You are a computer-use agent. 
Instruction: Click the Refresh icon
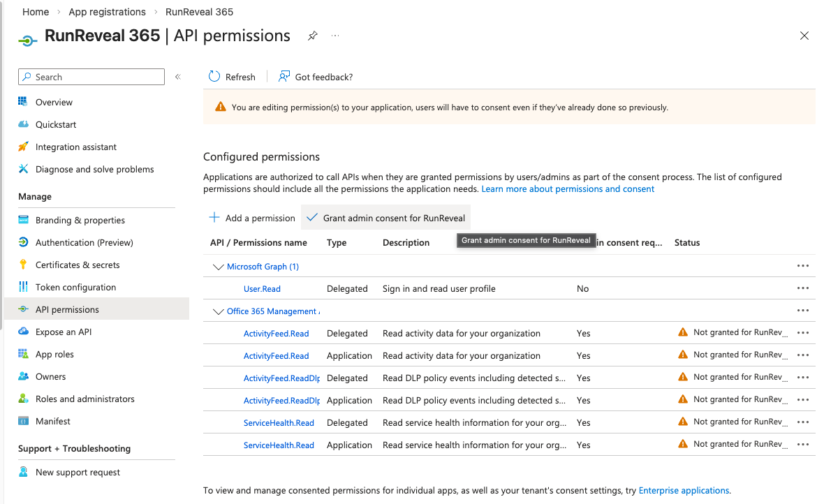(213, 77)
